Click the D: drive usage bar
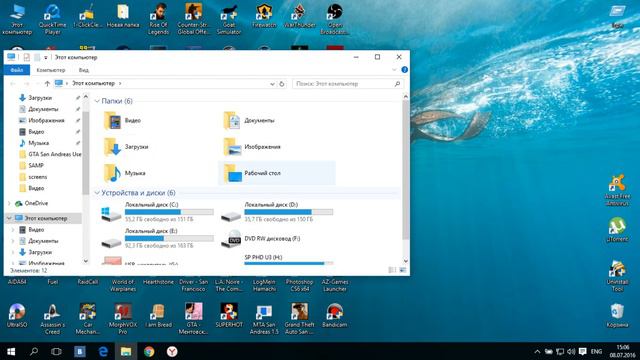The height and width of the screenshot is (360, 640). [x=289, y=212]
